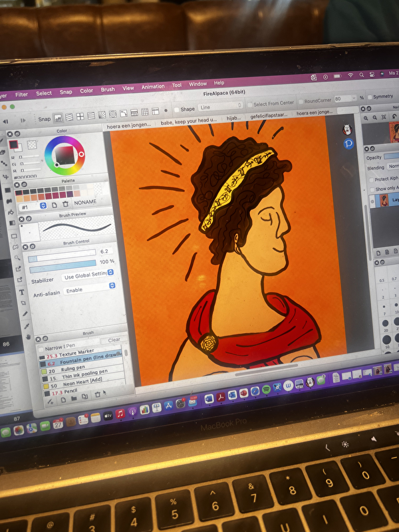Open the Shape type Line dropdown
The image size is (399, 532).
tap(221, 106)
